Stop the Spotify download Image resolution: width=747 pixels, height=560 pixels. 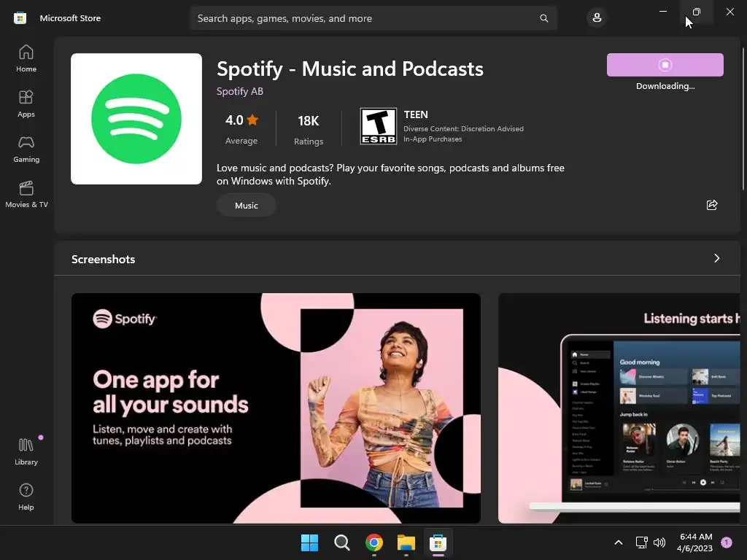(665, 65)
